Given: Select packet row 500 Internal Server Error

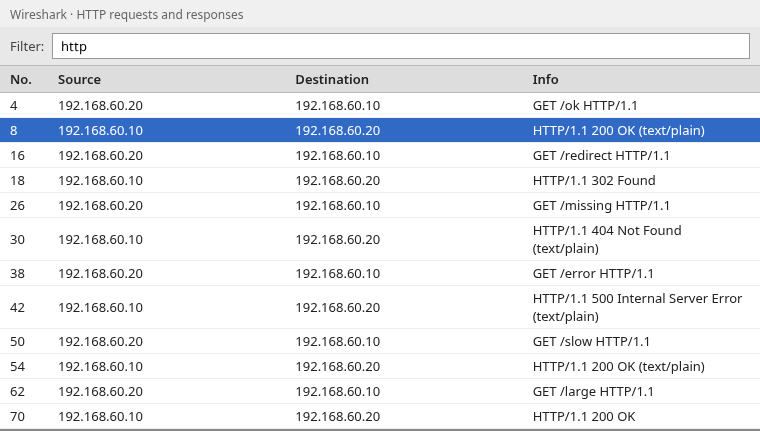Looking at the screenshot, I should coord(380,307).
